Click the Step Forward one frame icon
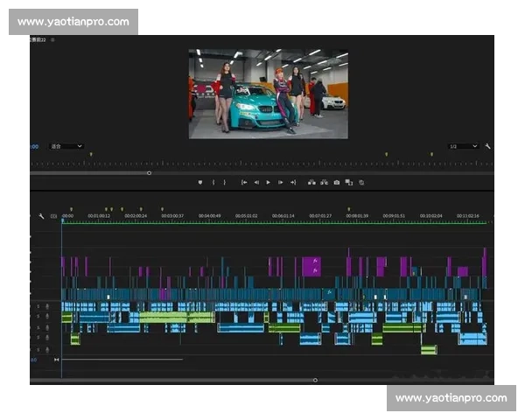This screenshot has height=420, width=525. point(280,182)
